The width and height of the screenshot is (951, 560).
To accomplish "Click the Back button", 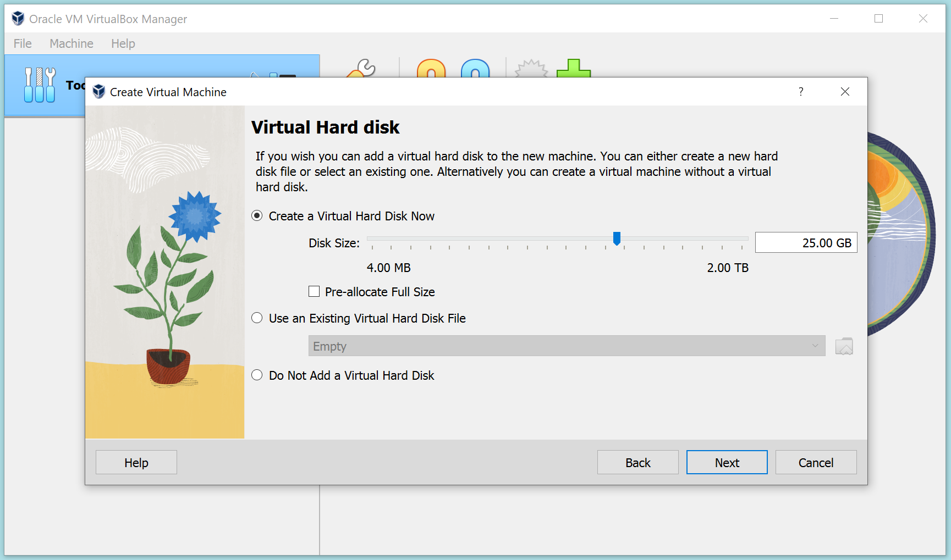I will [637, 462].
